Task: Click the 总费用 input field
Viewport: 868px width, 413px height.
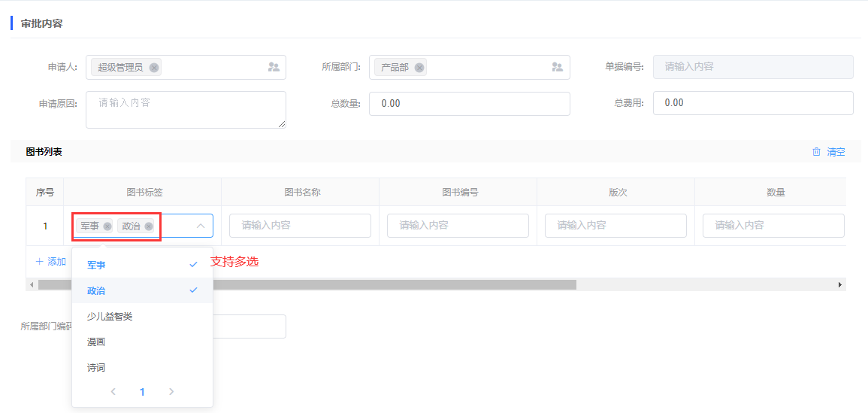Action: click(x=753, y=103)
